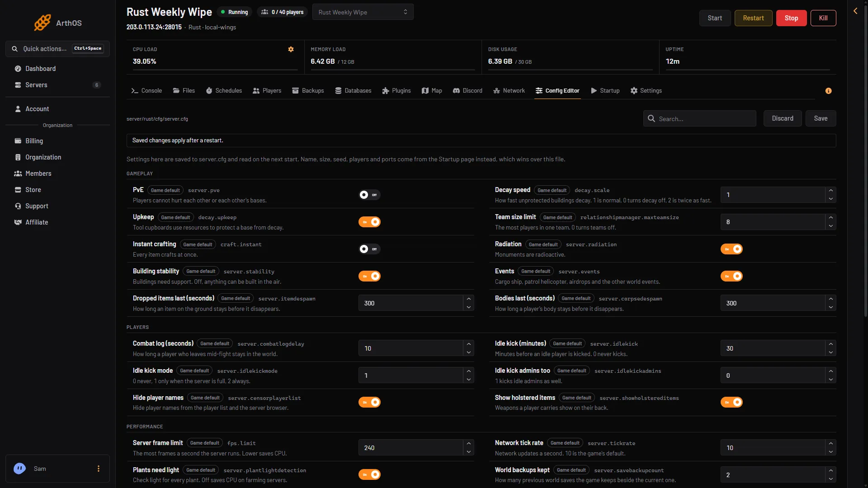The width and height of the screenshot is (868, 488).
Task: Toggle Hide player names setting
Action: pyautogui.click(x=369, y=402)
